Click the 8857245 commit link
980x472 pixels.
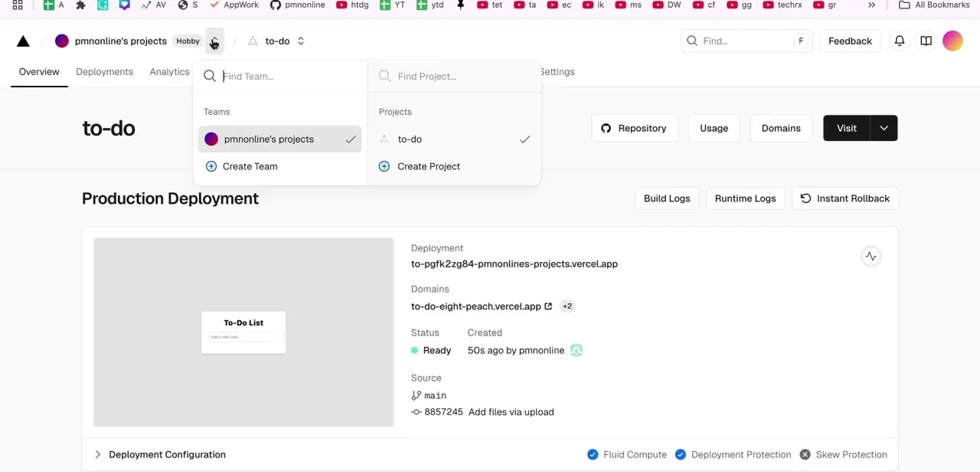click(437, 411)
